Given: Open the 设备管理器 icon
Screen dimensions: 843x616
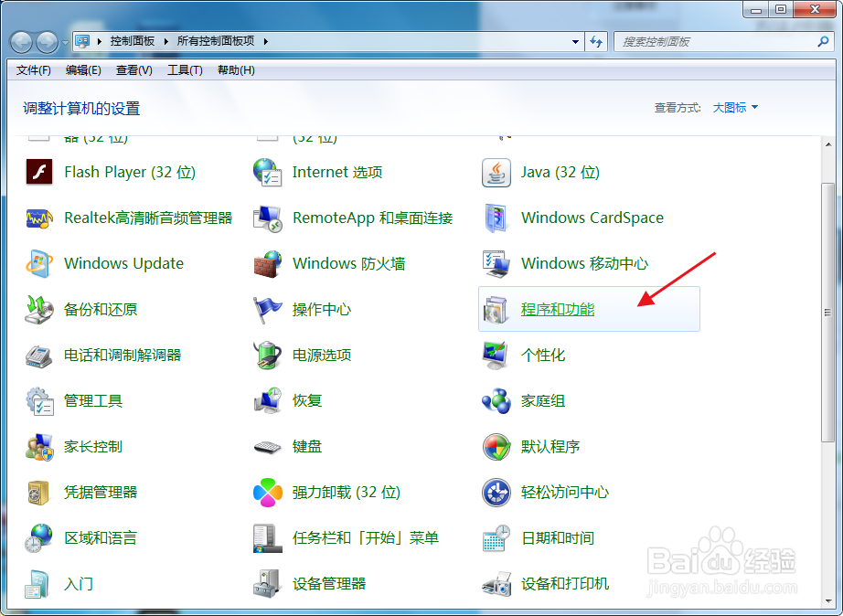Looking at the screenshot, I should click(267, 584).
